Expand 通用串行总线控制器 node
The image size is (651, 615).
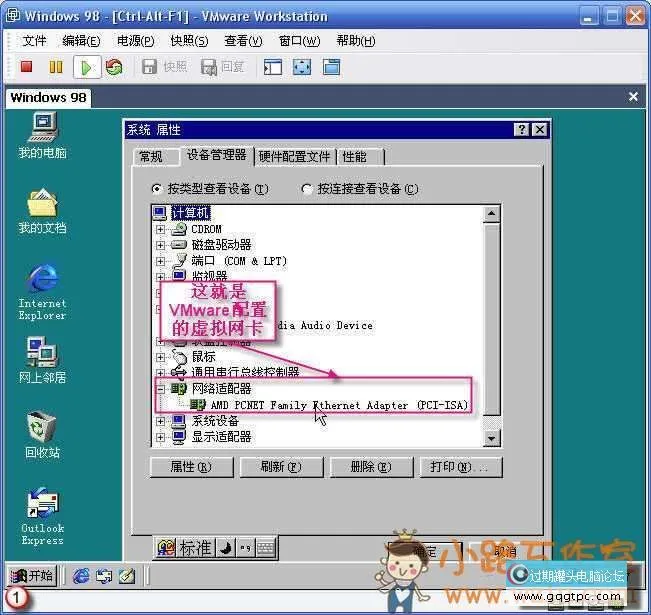pyautogui.click(x=160, y=372)
